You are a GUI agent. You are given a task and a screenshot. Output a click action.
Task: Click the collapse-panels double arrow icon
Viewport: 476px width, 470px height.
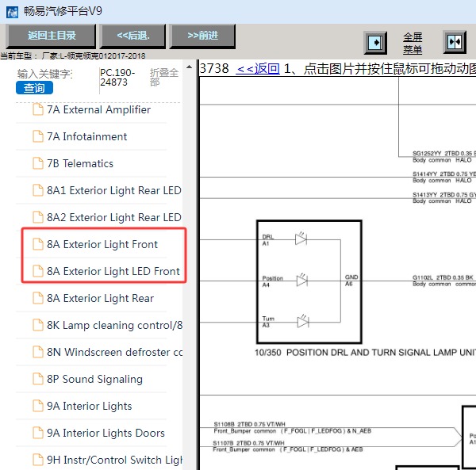pyautogui.click(x=455, y=42)
